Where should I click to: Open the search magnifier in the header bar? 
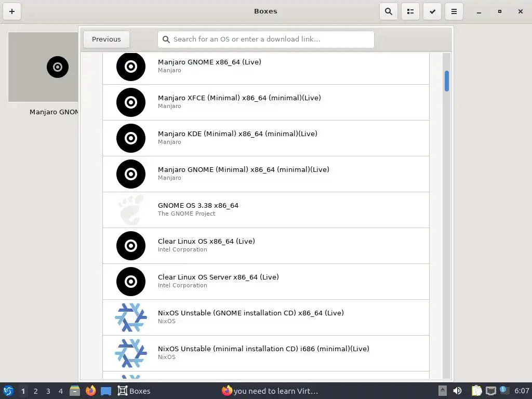point(389,11)
